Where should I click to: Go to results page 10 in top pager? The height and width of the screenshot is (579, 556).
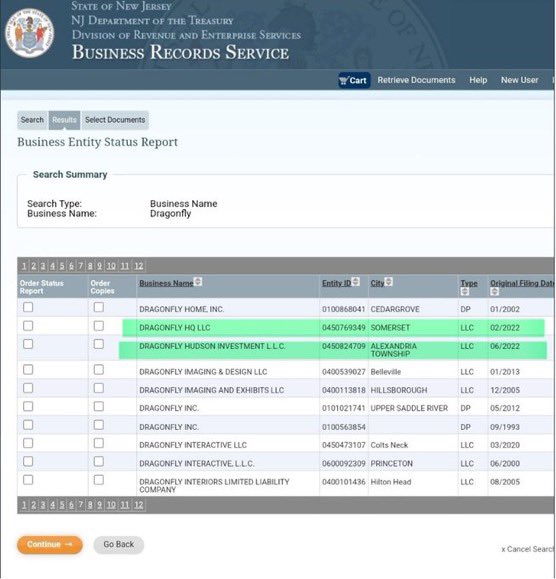coord(111,266)
